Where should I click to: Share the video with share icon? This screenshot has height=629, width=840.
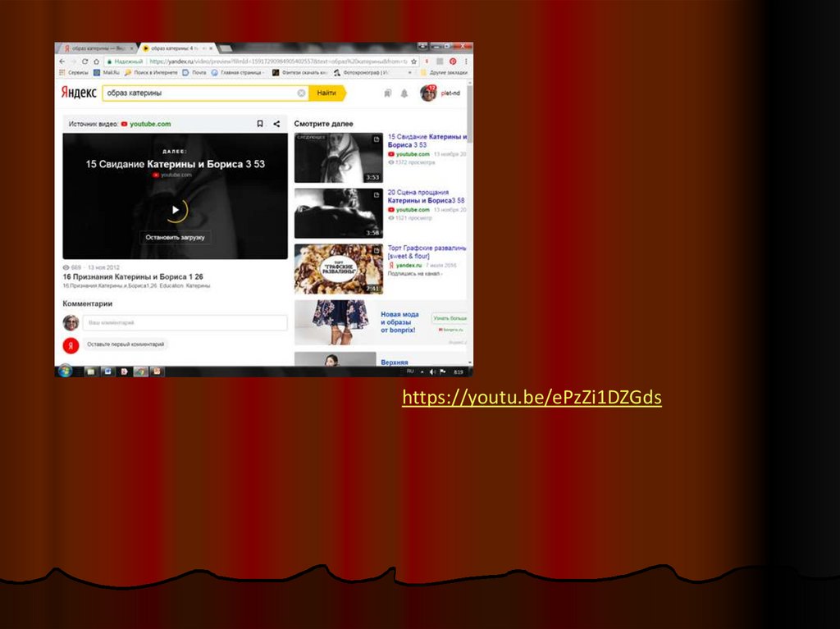276,124
